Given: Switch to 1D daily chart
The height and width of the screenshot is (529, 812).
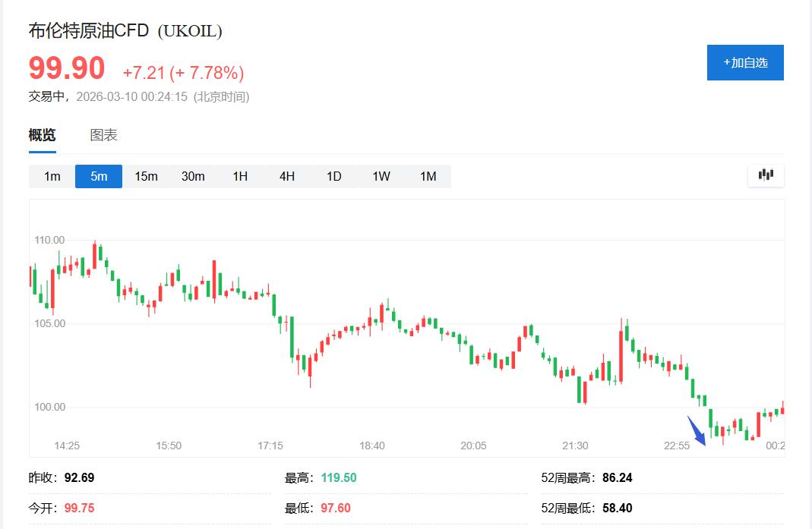Looking at the screenshot, I should [x=334, y=176].
